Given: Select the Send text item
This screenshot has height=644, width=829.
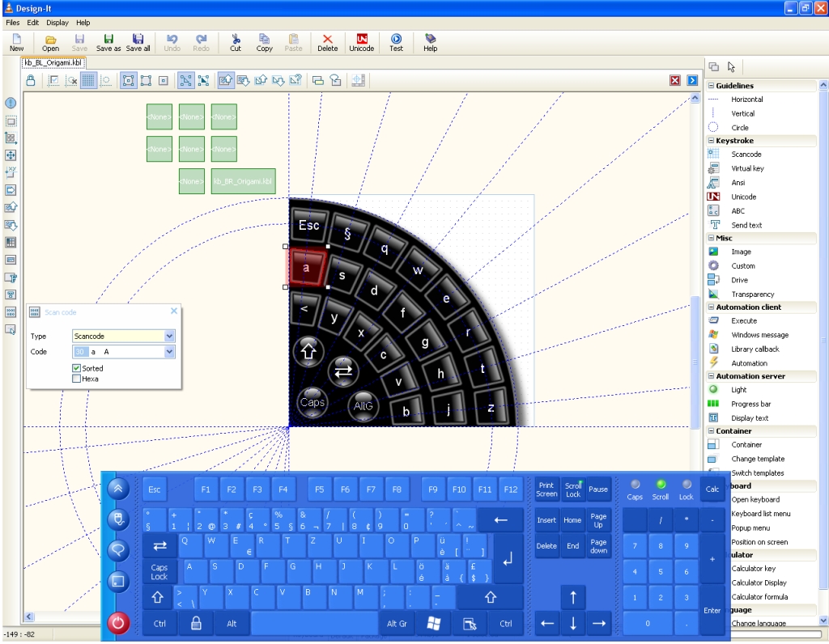Looking at the screenshot, I should coord(746,225).
